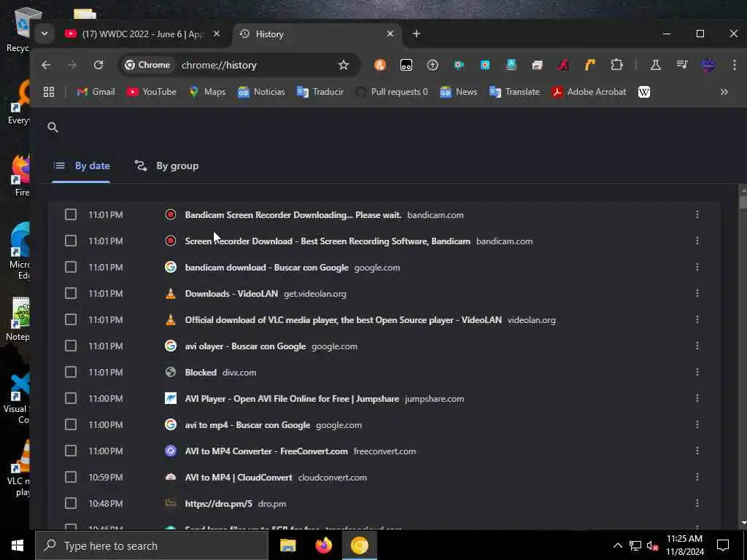Click the network tray icon

point(635,545)
